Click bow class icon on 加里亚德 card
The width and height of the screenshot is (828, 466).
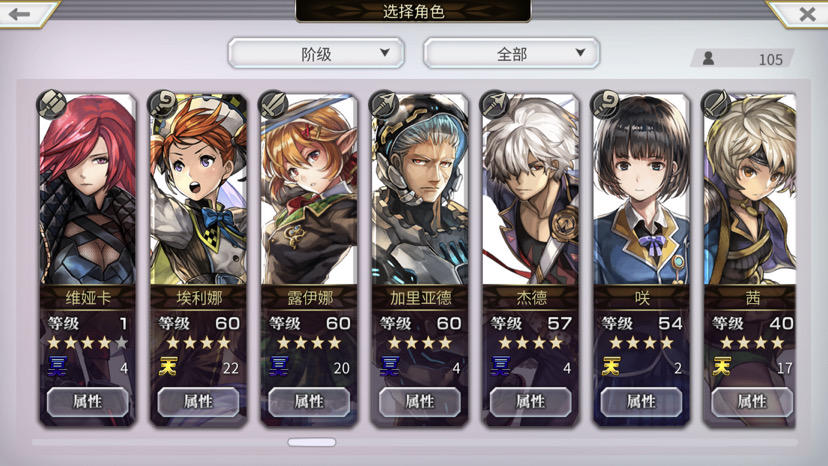(383, 104)
